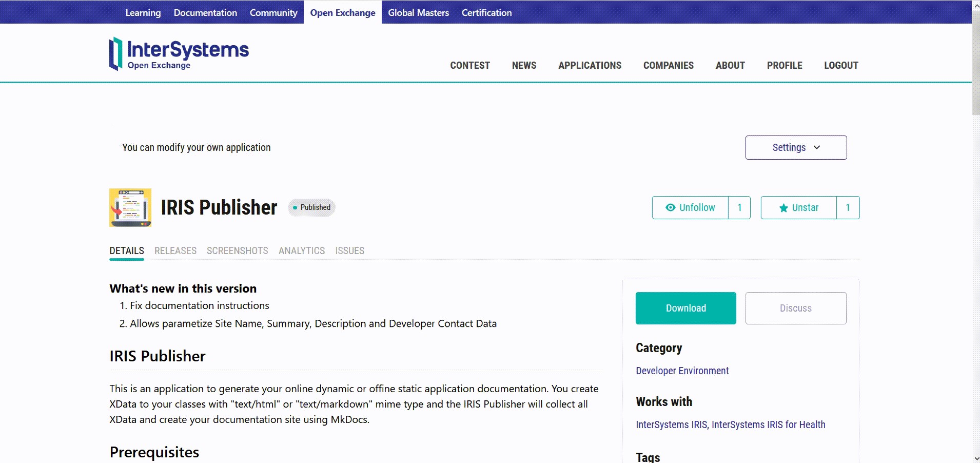Download the IRIS Publisher application
Viewport: 980px width, 463px height.
click(x=686, y=308)
